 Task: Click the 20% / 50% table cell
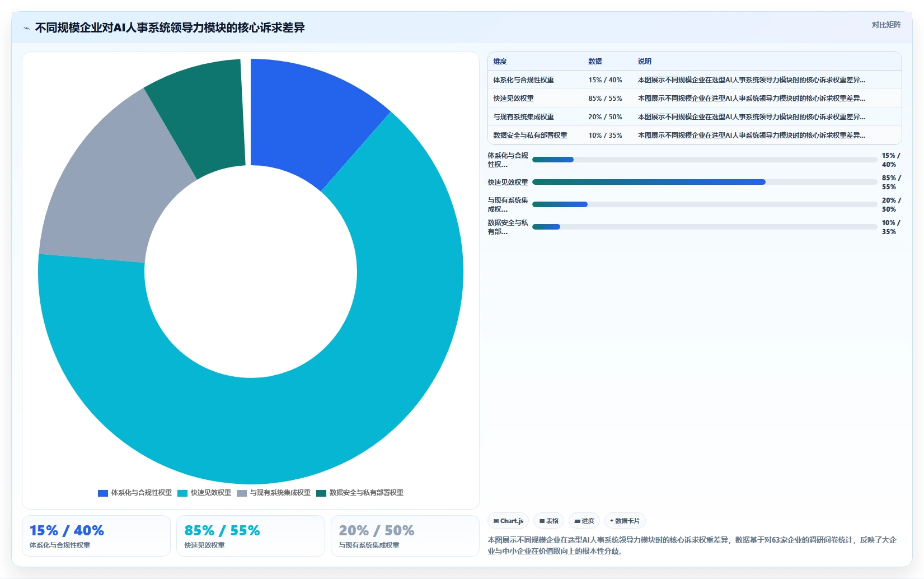tap(605, 117)
